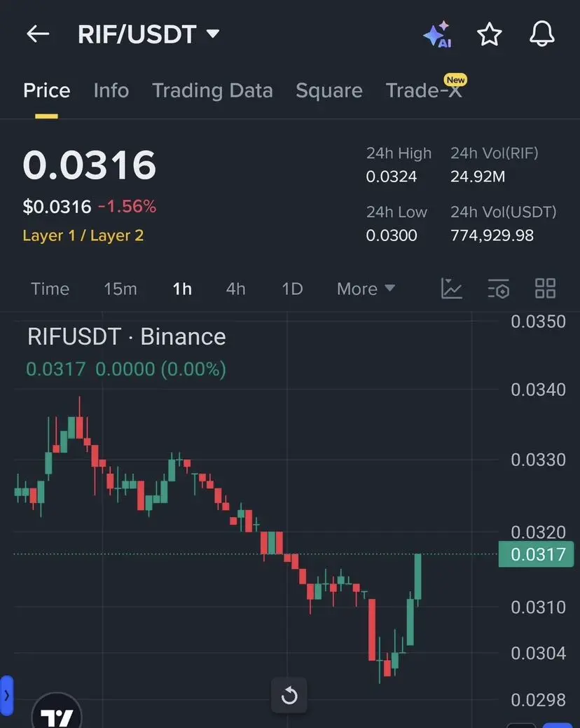Reset chart view with circular arrow button

pos(289,696)
